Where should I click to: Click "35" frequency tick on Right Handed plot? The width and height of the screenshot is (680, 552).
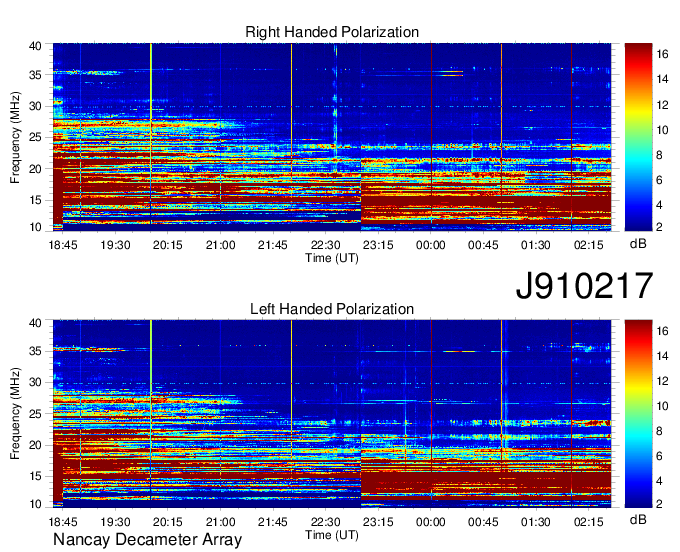[x=36, y=75]
